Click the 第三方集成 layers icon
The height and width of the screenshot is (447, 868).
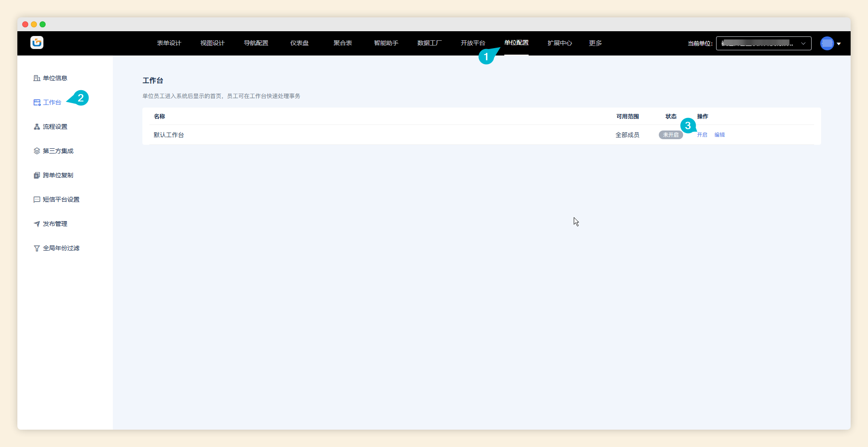coord(37,151)
